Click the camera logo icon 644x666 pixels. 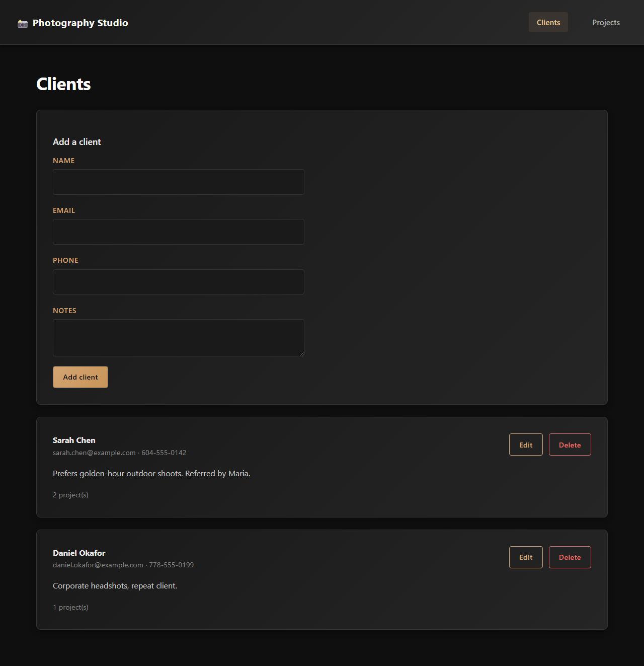[x=23, y=23]
